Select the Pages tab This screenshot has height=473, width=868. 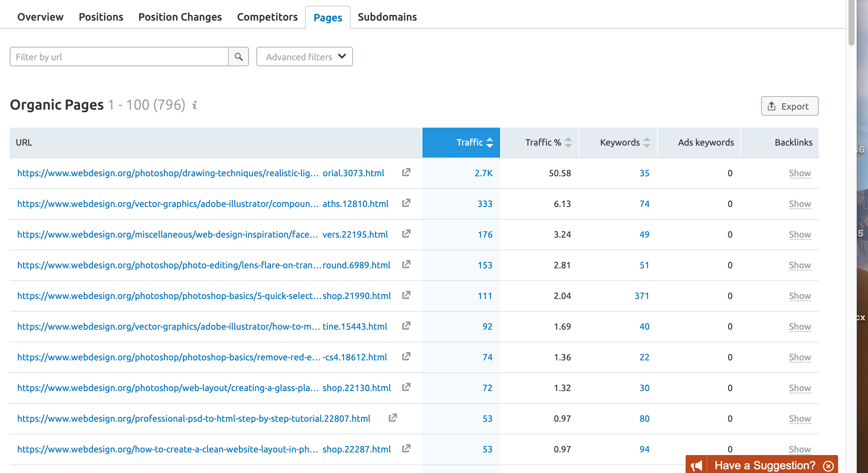(328, 18)
